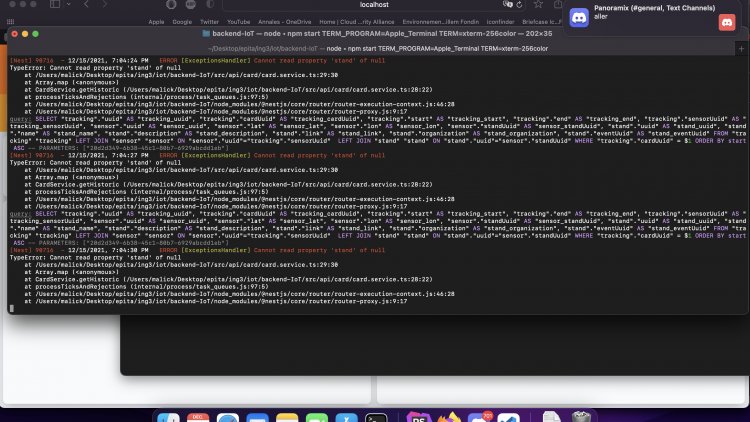Open Finder from the Dock
Screen dimensions: 750x422
(168, 417)
